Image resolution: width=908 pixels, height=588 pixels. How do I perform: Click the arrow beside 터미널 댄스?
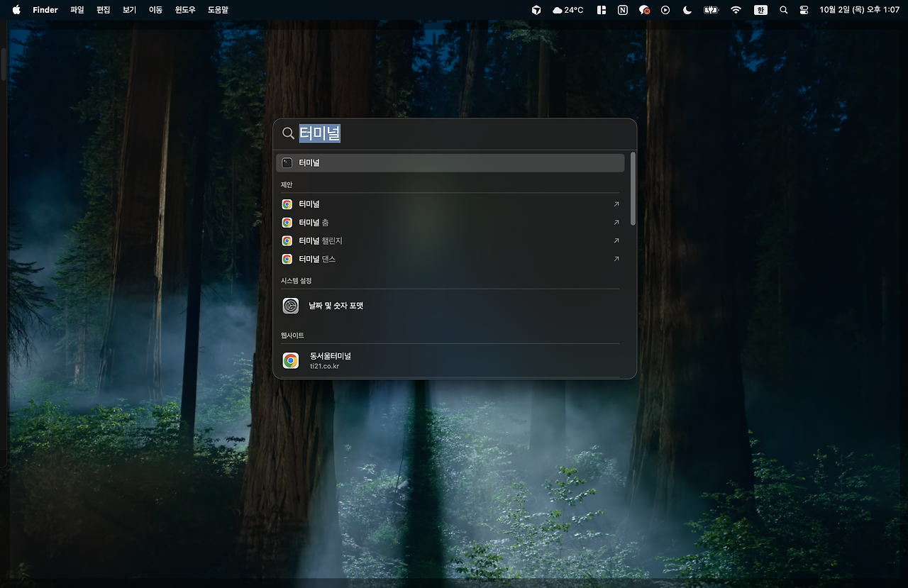pos(616,259)
